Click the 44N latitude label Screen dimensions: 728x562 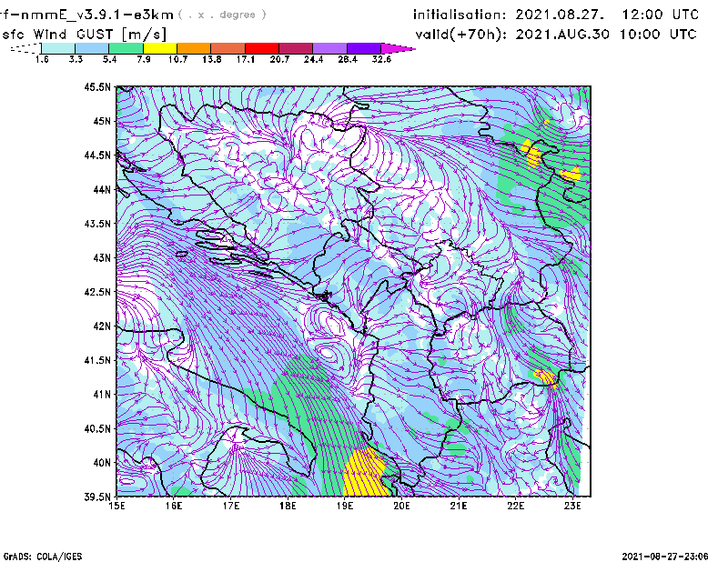tap(102, 189)
